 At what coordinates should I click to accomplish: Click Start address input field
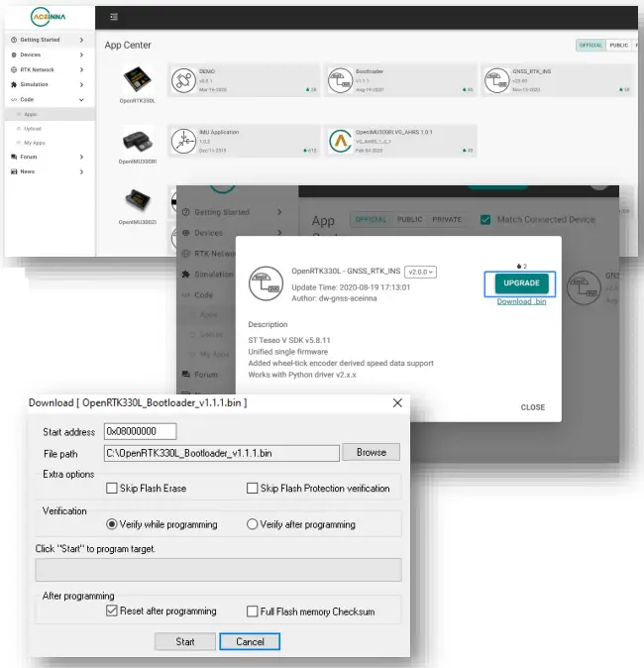pos(140,431)
